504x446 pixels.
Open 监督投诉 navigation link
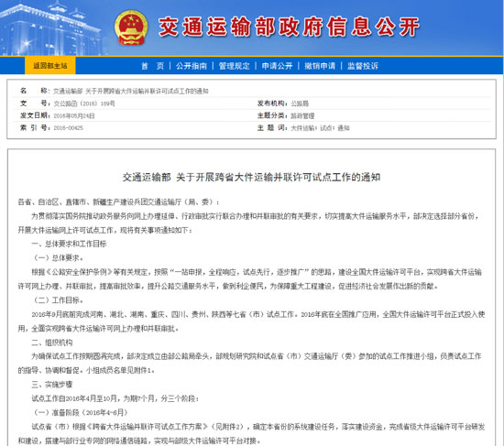tap(363, 66)
